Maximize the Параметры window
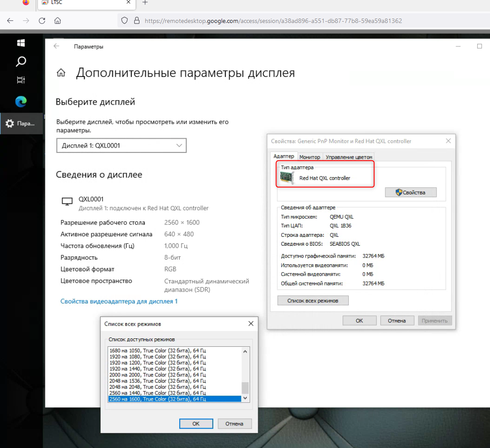The image size is (490, 448). point(479,46)
